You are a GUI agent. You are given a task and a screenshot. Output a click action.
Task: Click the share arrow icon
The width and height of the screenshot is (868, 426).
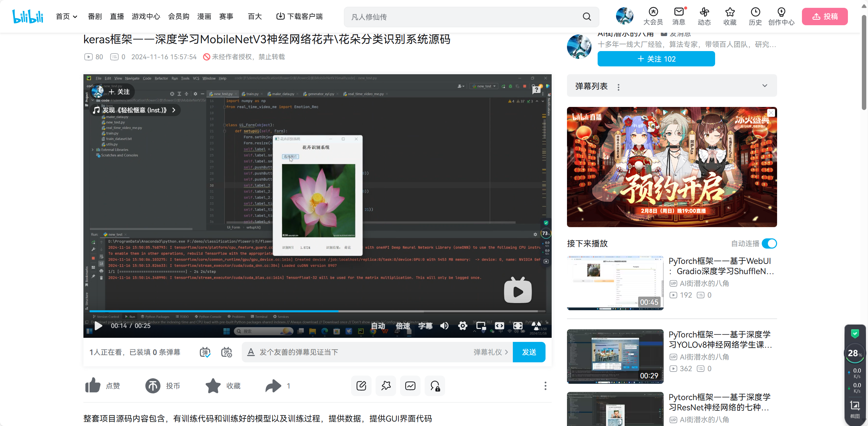(273, 386)
